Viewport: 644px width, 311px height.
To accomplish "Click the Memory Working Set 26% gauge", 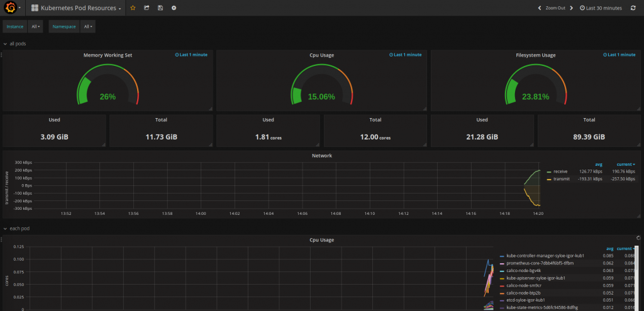I will tap(108, 85).
